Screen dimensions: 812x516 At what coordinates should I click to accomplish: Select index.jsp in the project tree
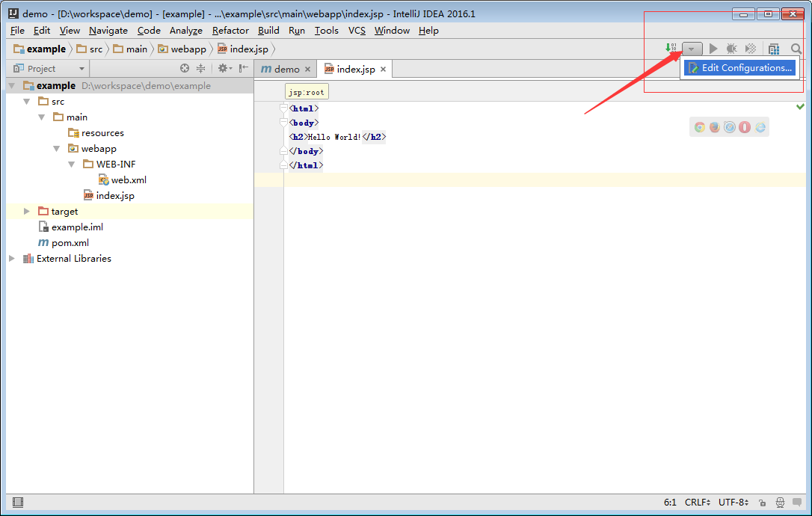click(x=108, y=196)
